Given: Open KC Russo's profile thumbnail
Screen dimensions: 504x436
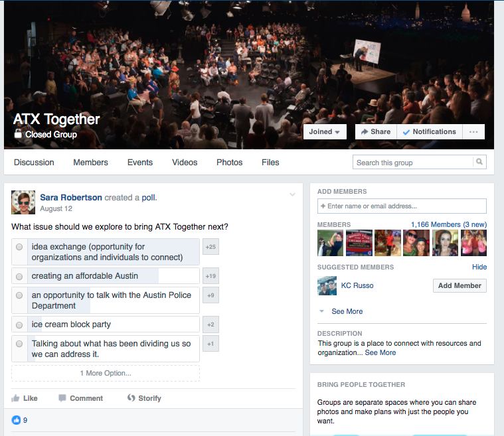Looking at the screenshot, I should 327,285.
